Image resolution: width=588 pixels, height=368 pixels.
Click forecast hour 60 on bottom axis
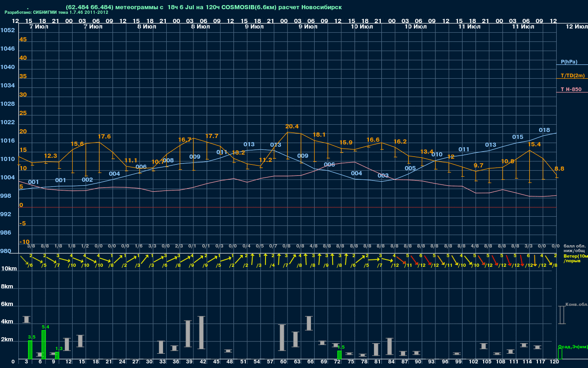tap(283, 362)
